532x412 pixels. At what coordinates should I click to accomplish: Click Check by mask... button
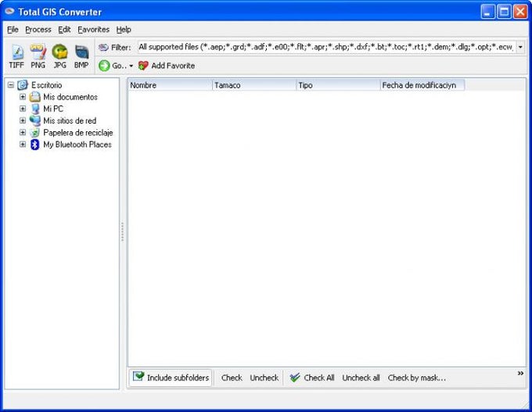417,378
